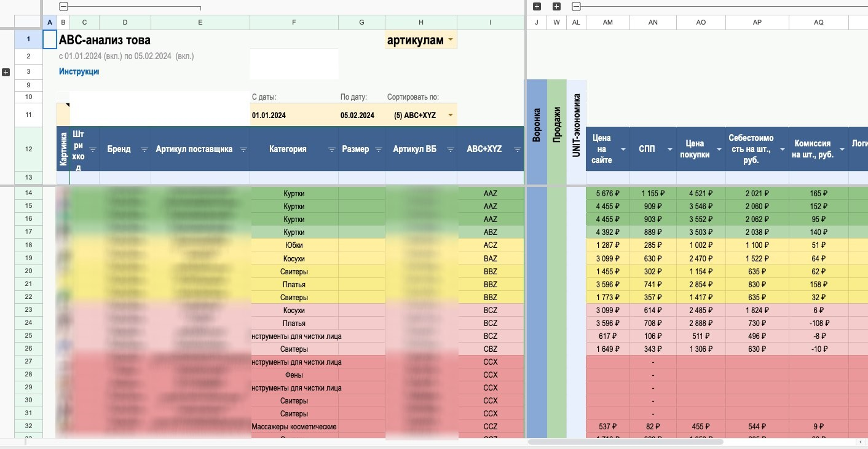This screenshot has width=868, height=449.
Task: Open the Инструкция link
Action: (79, 71)
